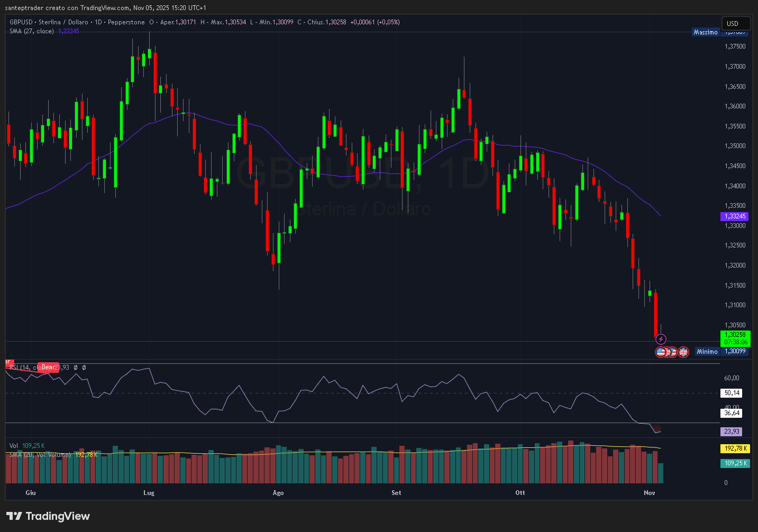758x532 pixels.
Task: Click the Minimo low price label
Action: (707, 352)
